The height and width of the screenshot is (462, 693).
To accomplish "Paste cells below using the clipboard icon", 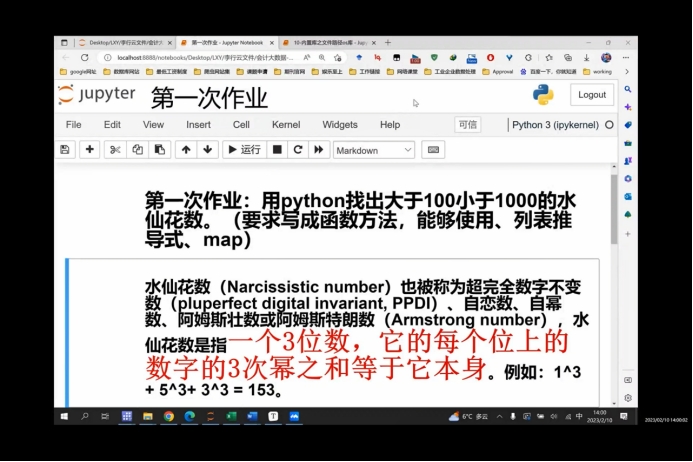I will (x=158, y=150).
